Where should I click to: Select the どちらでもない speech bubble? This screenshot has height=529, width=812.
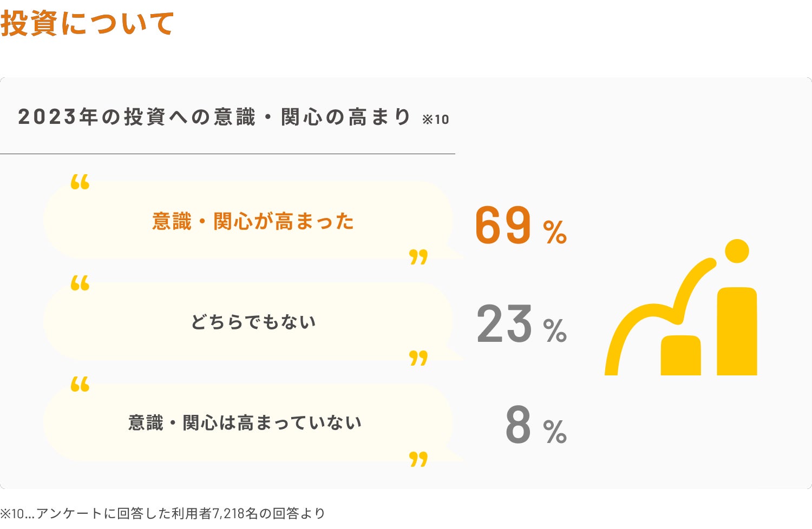(x=249, y=322)
